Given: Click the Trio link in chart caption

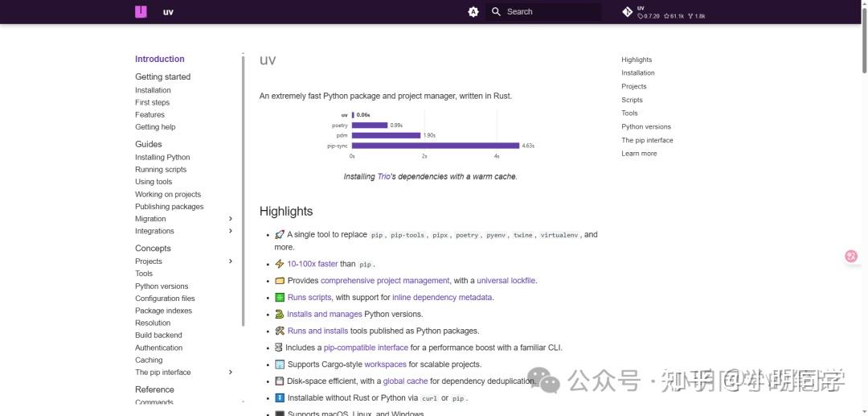Looking at the screenshot, I should point(383,177).
